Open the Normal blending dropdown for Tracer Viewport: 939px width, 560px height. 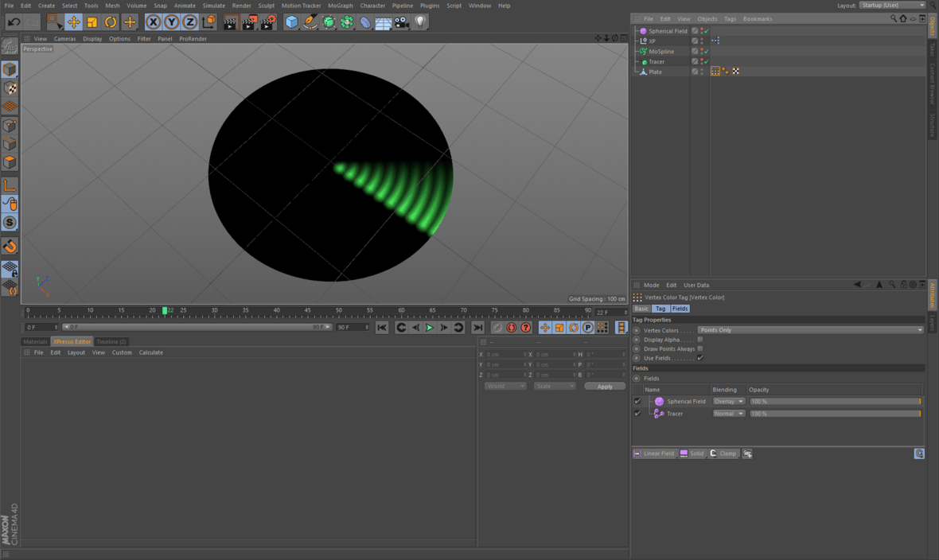(728, 413)
